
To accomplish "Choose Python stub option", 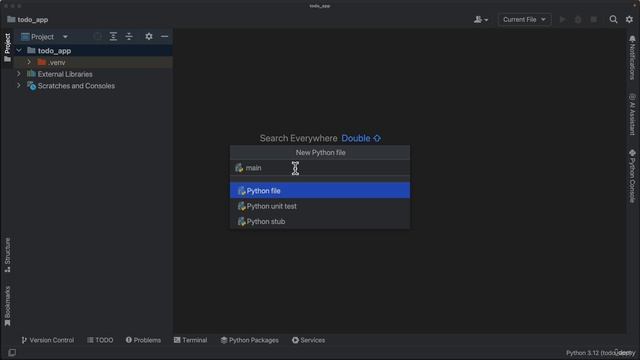I will point(320,221).
